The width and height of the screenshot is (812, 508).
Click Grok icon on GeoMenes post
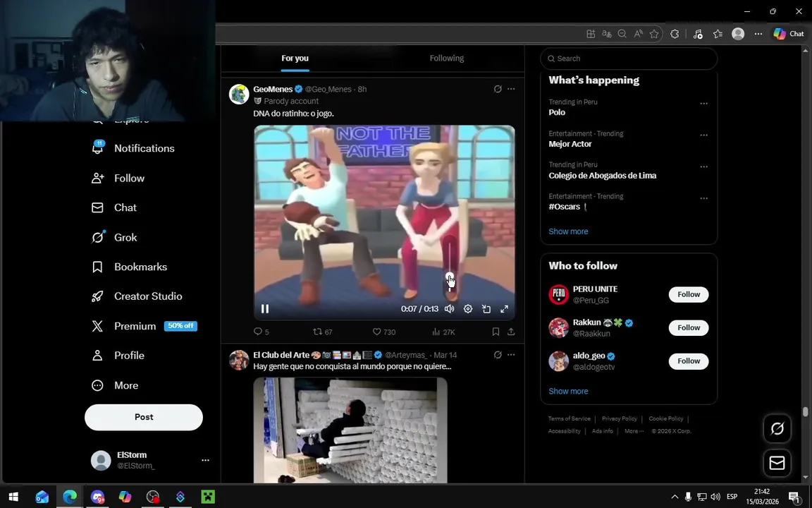pyautogui.click(x=498, y=89)
